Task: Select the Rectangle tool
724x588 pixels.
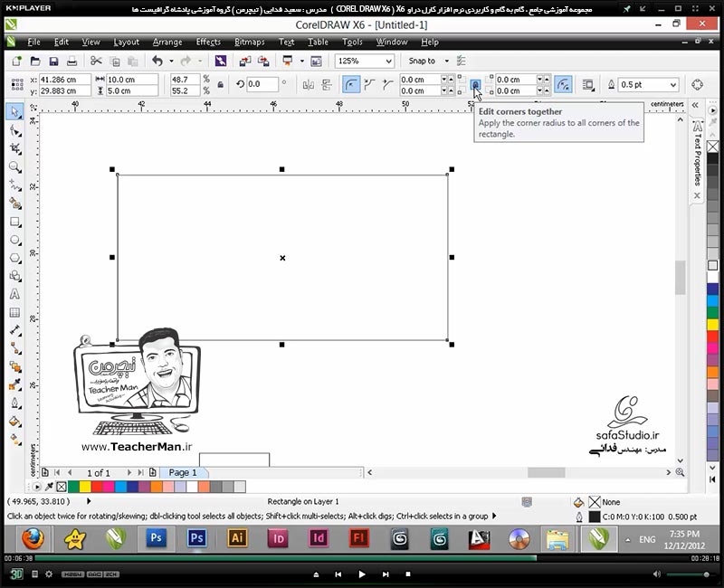Action: [15, 222]
